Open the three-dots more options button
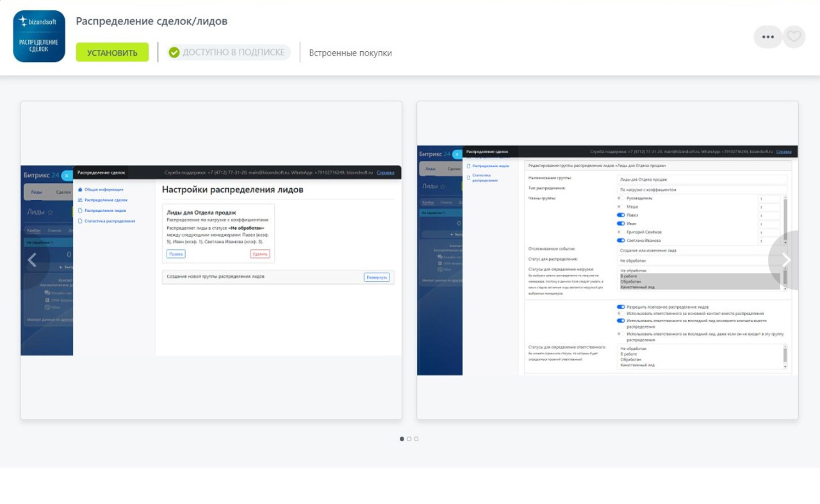 pyautogui.click(x=767, y=37)
